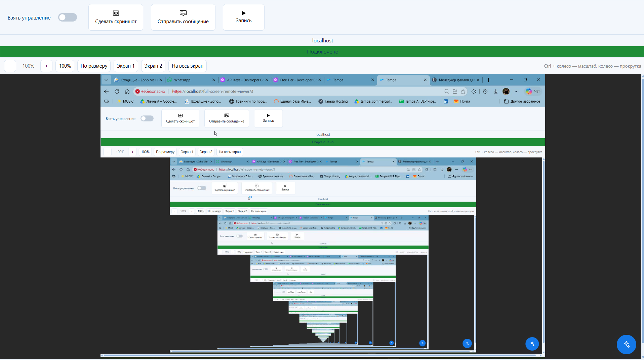Open the Tamga Hosting bookmark

[x=333, y=101]
